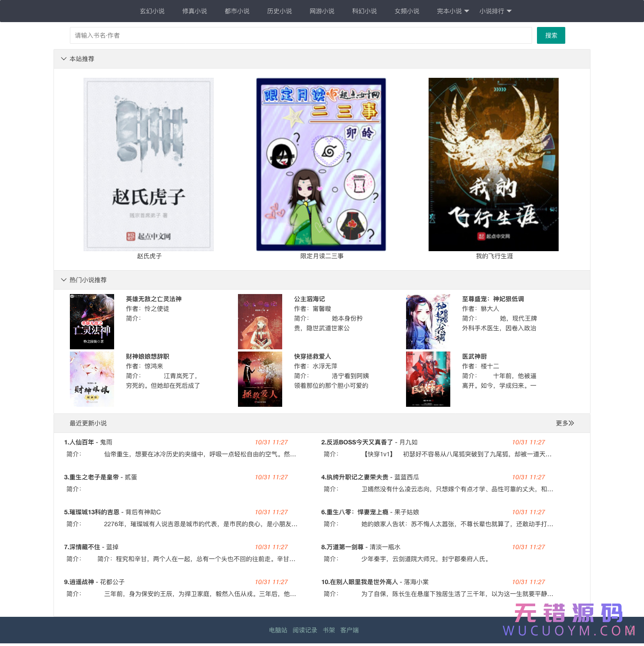644x646 pixels.
Task: Open the 限定月读二三事 title link
Action: tap(321, 256)
